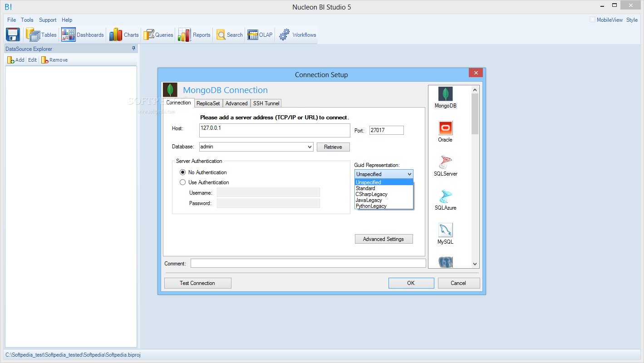Screen dimensions: 644x363
Task: Enable the MobileView checkbox
Action: point(592,20)
